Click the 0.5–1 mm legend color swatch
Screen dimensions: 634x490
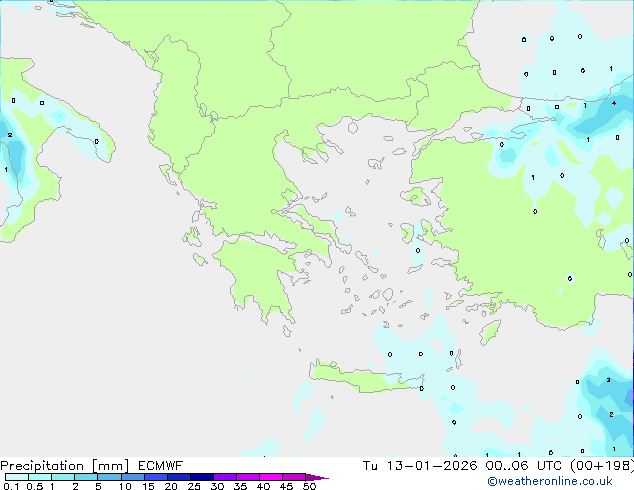40,477
